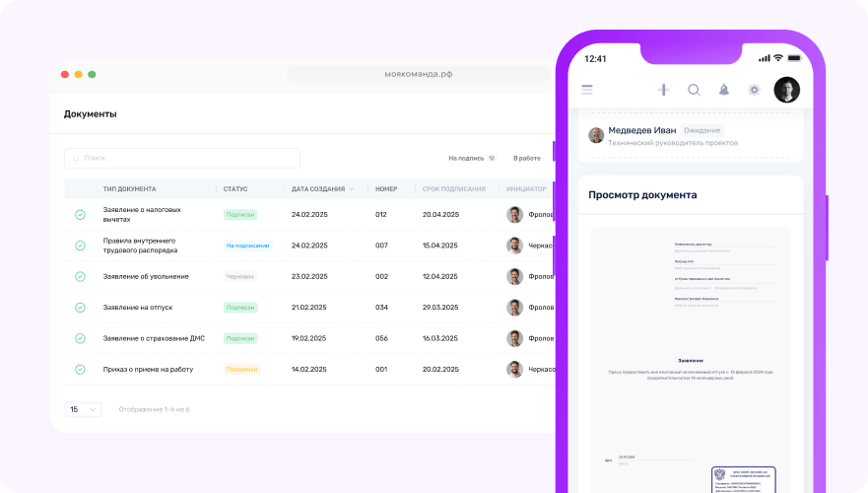Click search magnifier icon in Поиск field
Image resolution: width=868 pixels, height=493 pixels.
point(77,158)
